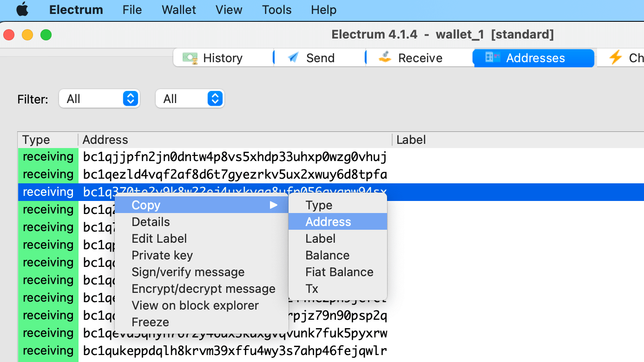Select address bc1qjjpfn2jn0dntw4p8vs5xhdp33uhxp0wzg0vhuj
644x362 pixels.
click(x=235, y=157)
